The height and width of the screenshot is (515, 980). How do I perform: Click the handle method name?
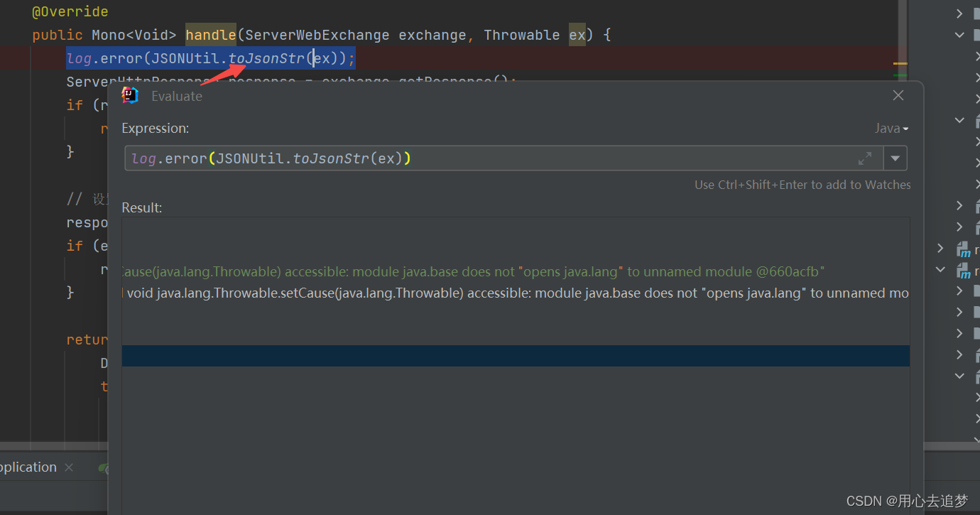[x=211, y=35]
